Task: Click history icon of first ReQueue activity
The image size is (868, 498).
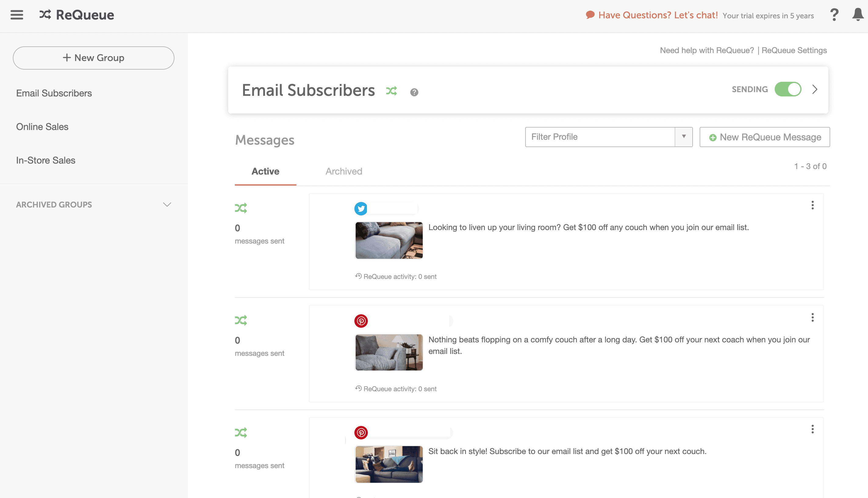Action: (x=358, y=276)
